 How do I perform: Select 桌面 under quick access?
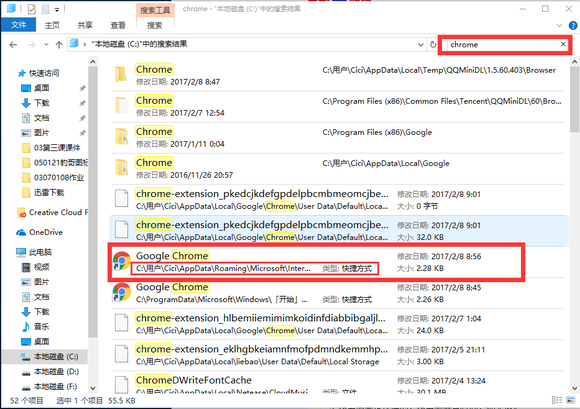pos(41,88)
